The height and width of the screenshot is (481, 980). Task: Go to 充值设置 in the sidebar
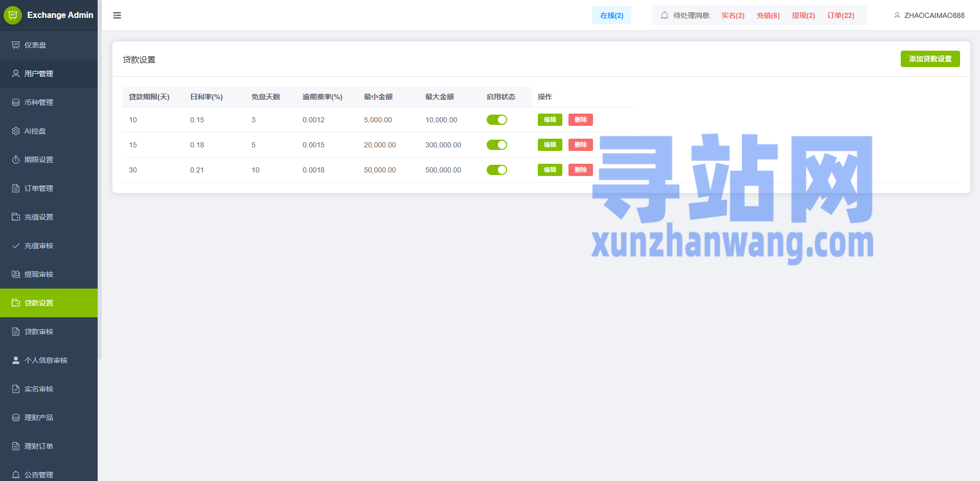point(49,217)
